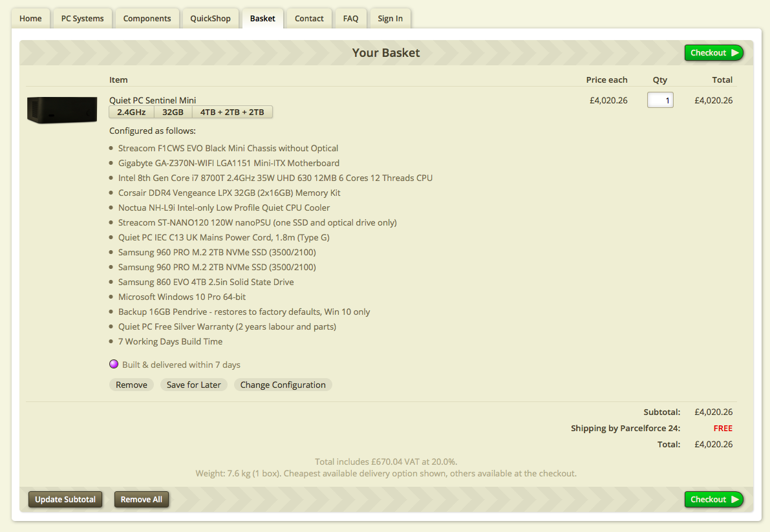Click the Microsoft Windows 10 Pro line
The image size is (770, 532).
[182, 297]
